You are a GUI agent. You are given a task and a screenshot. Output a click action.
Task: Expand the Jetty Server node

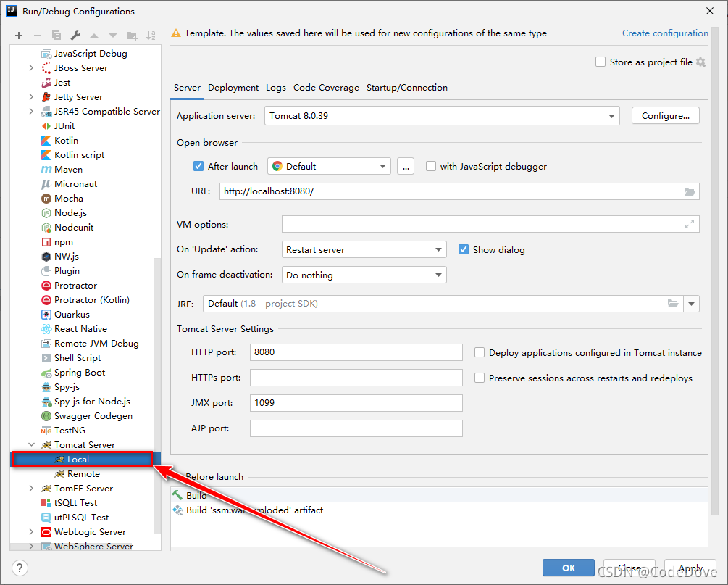point(30,96)
